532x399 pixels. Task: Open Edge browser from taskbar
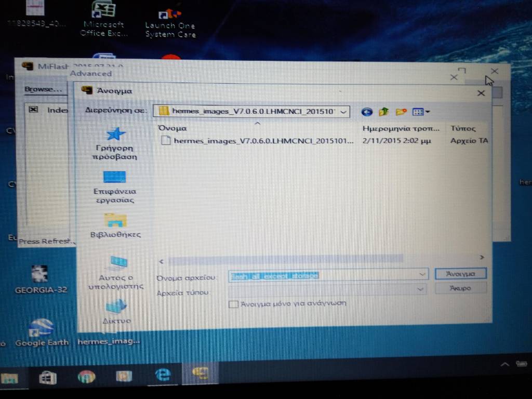click(163, 375)
